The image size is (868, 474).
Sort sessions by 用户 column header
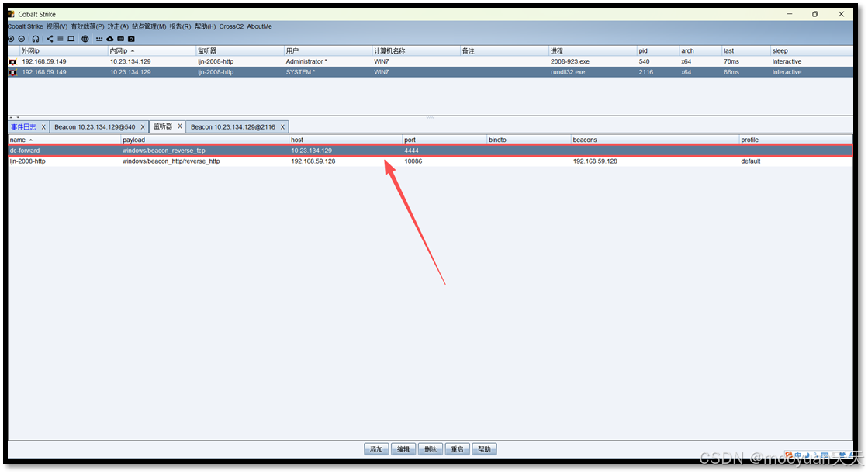tap(327, 51)
